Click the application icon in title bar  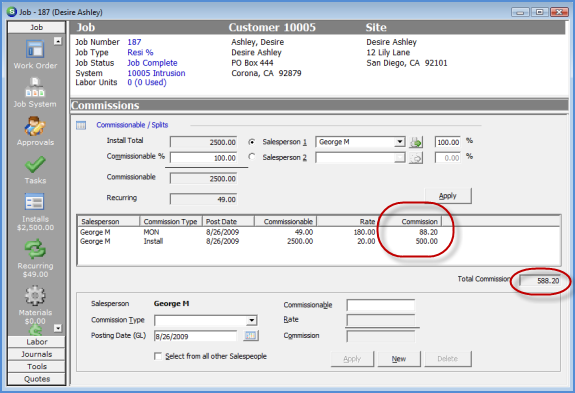tap(12, 12)
